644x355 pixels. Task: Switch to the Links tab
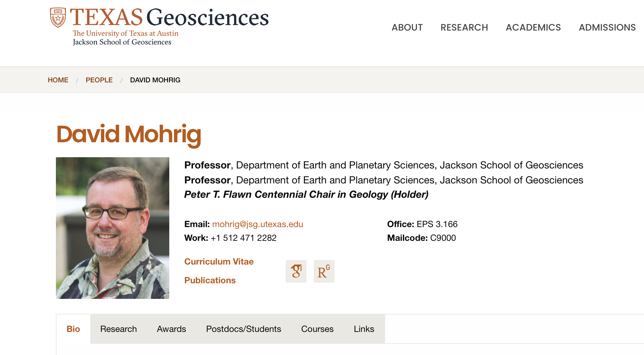coord(364,329)
